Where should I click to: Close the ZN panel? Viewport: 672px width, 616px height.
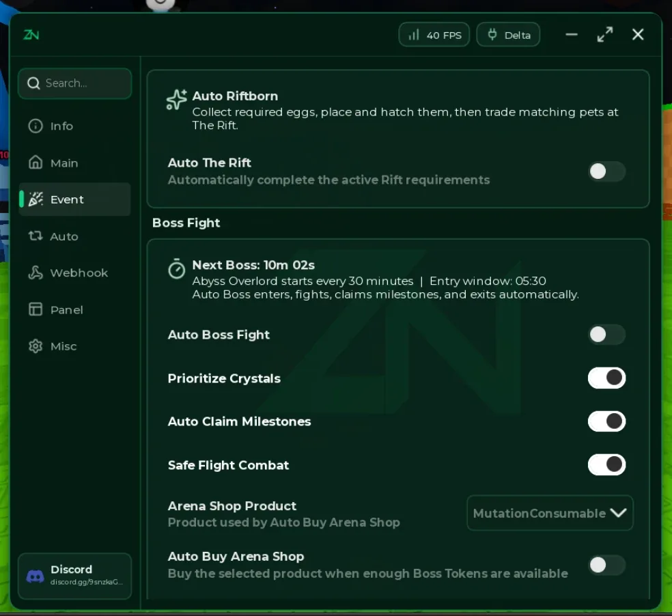coord(638,35)
